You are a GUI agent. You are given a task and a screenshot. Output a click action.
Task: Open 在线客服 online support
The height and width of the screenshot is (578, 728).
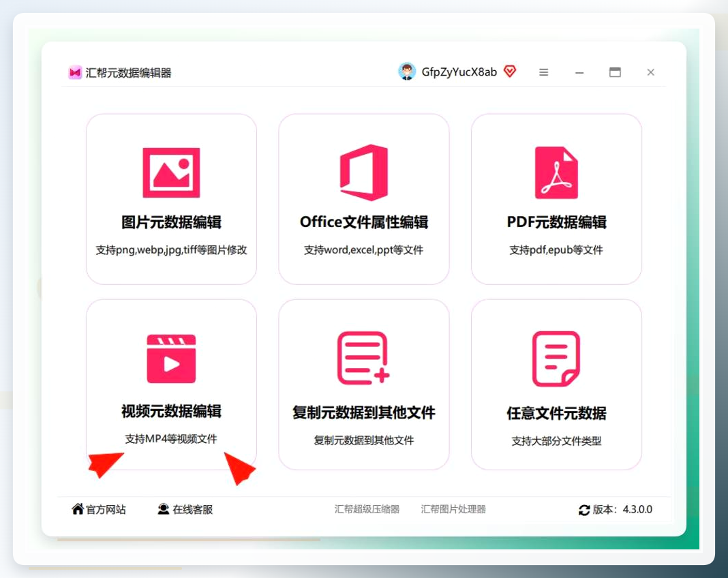point(185,509)
